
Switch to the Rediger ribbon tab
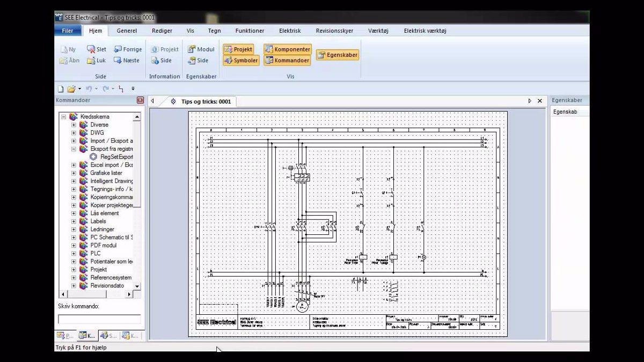click(x=162, y=31)
